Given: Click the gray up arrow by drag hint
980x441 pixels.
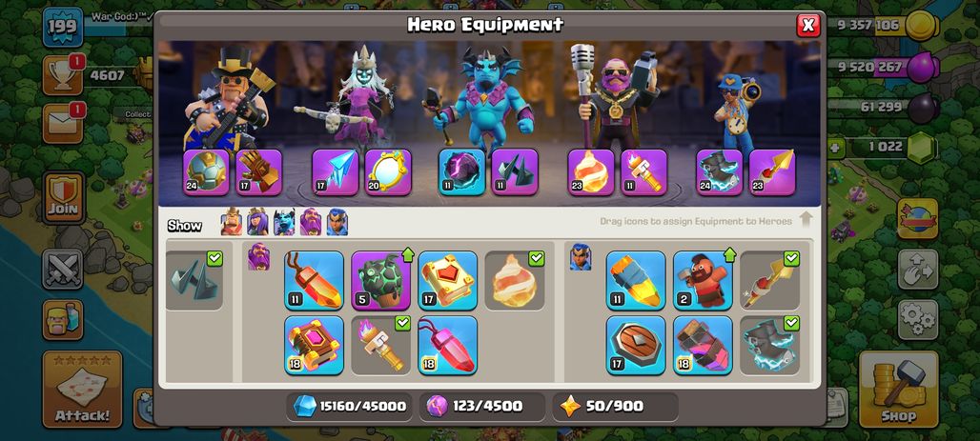Looking at the screenshot, I should point(806,220).
